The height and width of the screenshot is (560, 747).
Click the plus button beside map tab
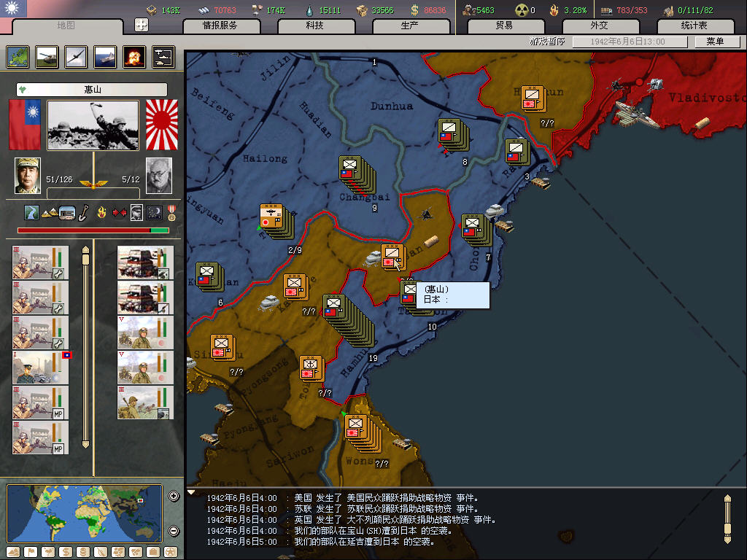142,25
